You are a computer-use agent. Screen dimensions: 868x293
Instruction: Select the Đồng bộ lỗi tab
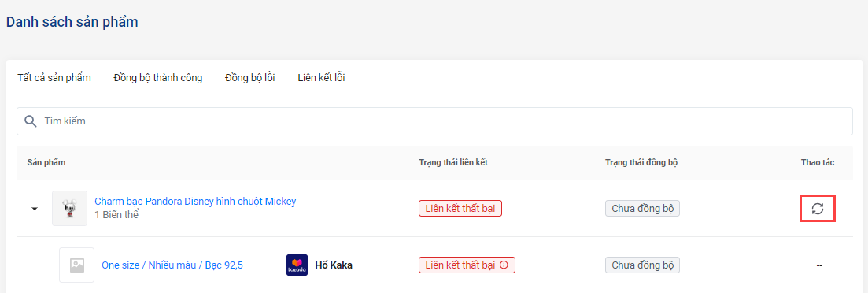250,77
